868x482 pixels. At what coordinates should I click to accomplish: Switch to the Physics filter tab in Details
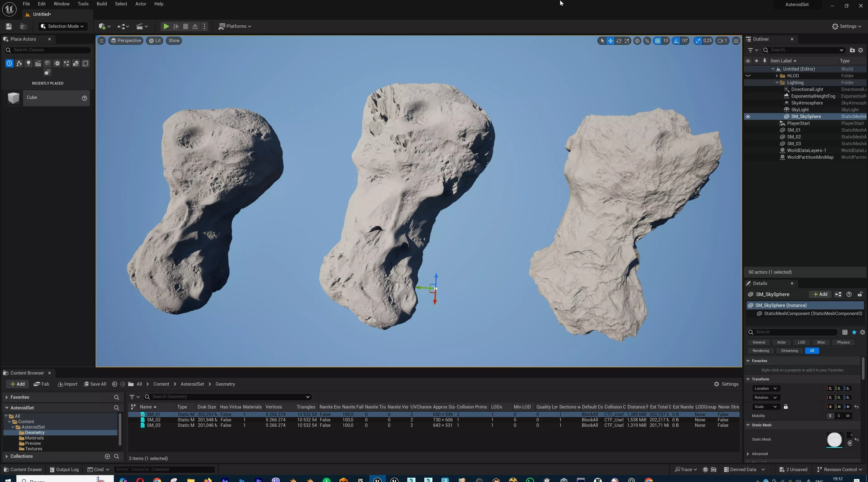(x=843, y=342)
